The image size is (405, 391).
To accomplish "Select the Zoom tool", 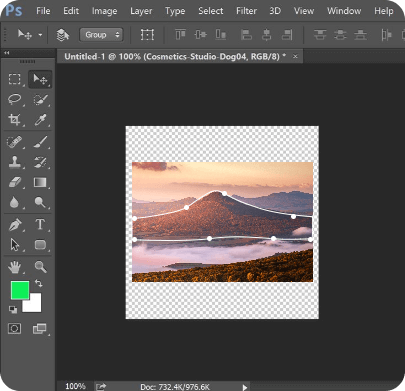I will click(x=40, y=267).
